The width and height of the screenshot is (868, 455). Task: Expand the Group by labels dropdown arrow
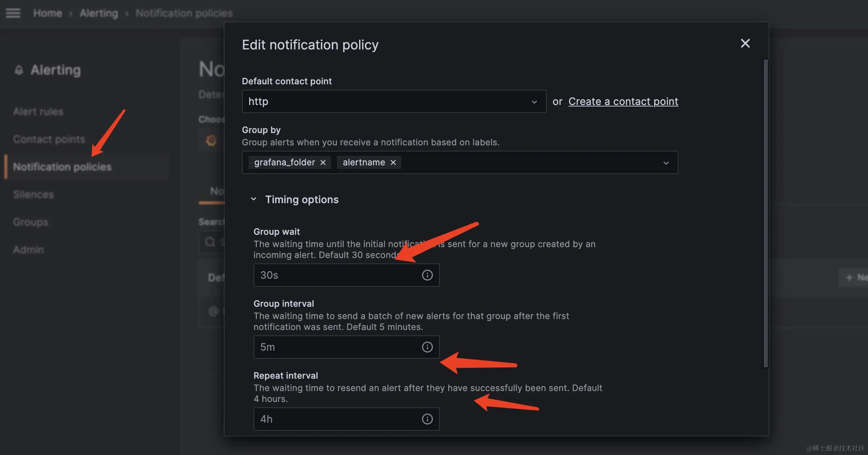pyautogui.click(x=666, y=163)
